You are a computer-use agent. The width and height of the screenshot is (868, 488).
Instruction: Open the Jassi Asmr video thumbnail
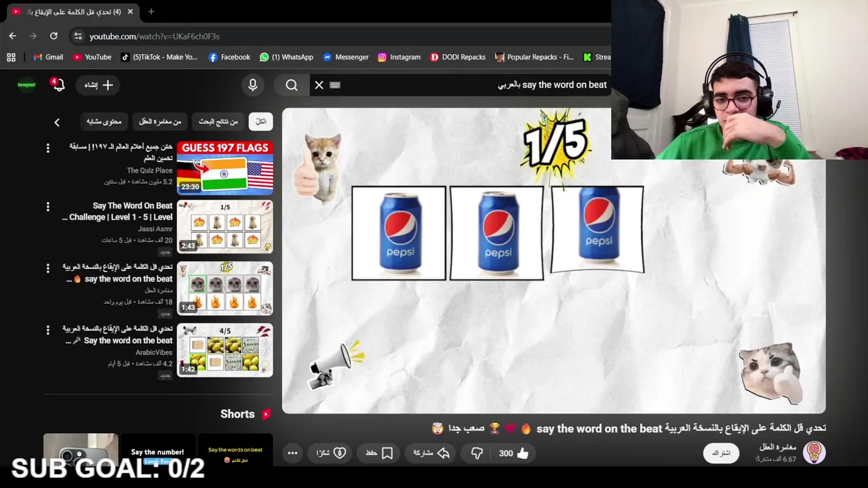225,226
